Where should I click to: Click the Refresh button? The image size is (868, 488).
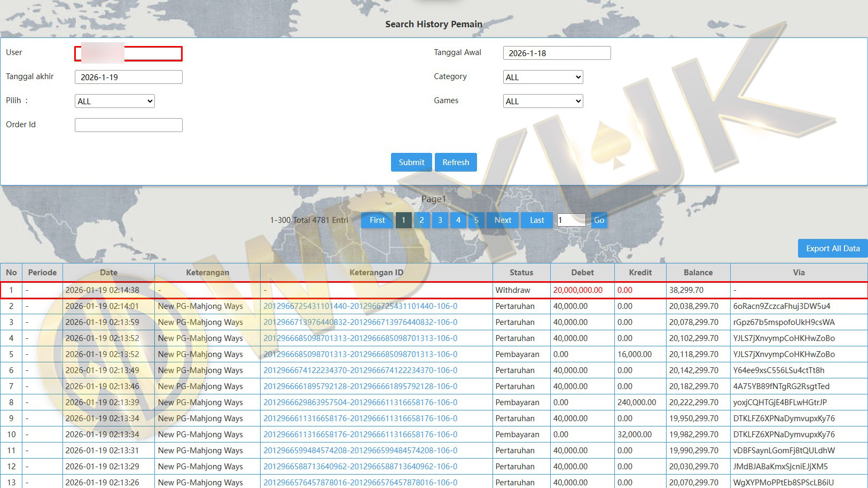[x=455, y=162]
